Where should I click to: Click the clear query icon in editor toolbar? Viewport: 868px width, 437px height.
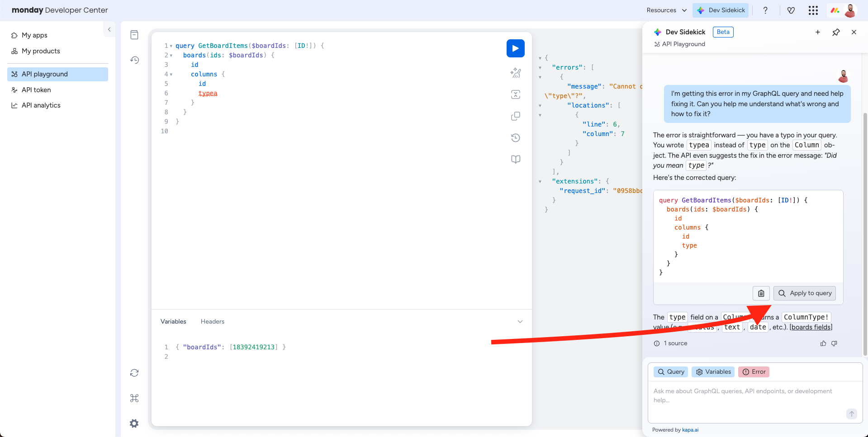tap(516, 94)
